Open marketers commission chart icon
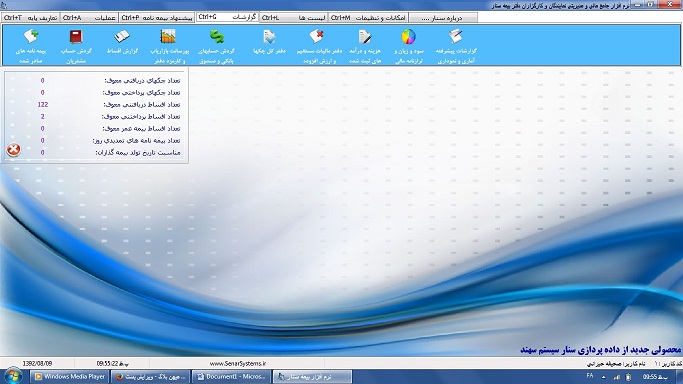 pos(168,37)
